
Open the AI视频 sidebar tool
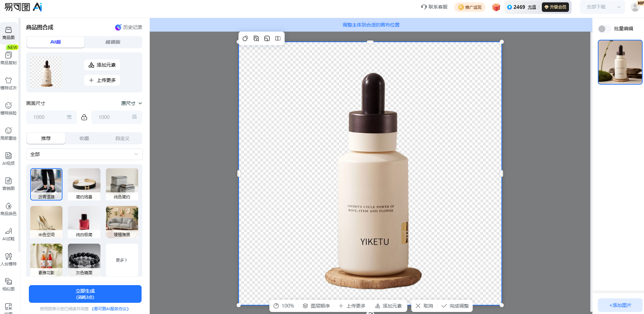click(x=8, y=159)
